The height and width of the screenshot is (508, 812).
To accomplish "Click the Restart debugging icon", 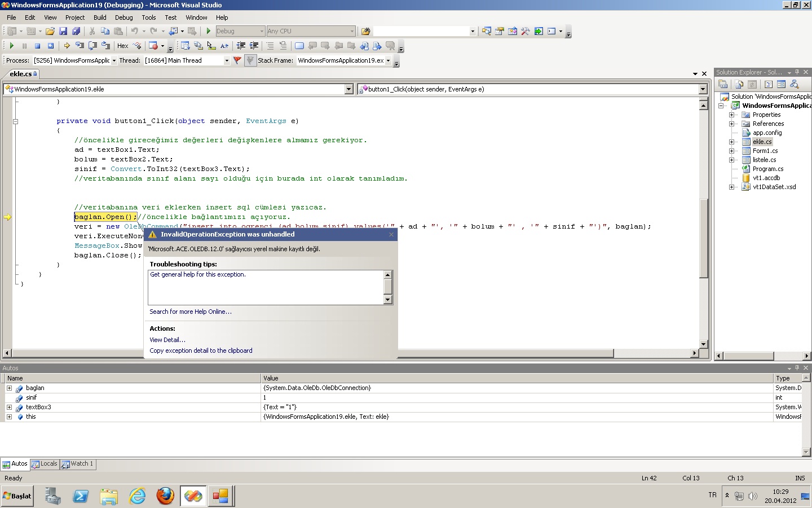I will click(50, 46).
